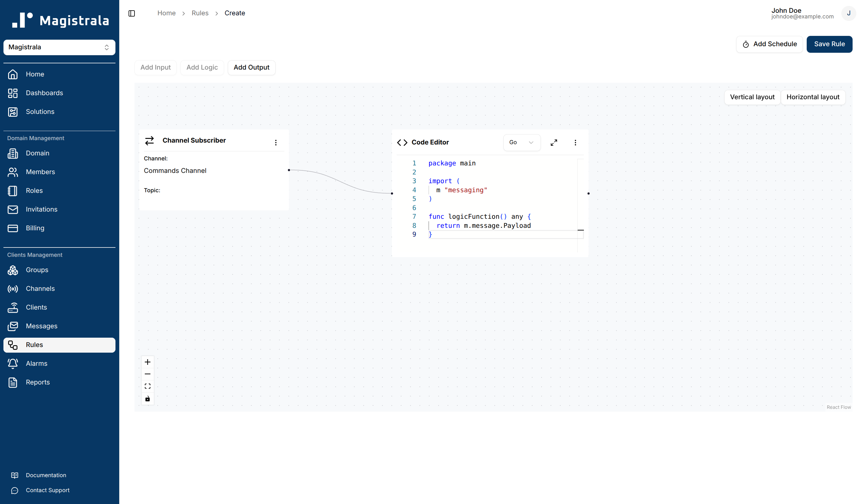Click the Save Rule button
Screen dimensions: 866x504
829,44
